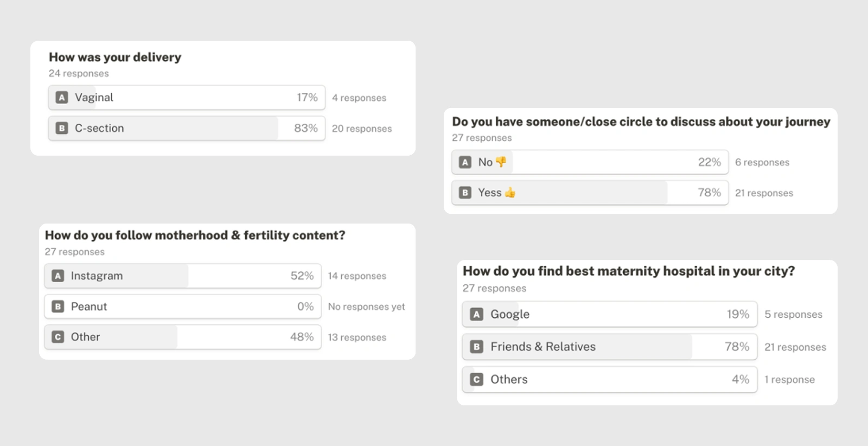Click "20 responses" beside C-section
868x446 pixels.
(x=361, y=129)
